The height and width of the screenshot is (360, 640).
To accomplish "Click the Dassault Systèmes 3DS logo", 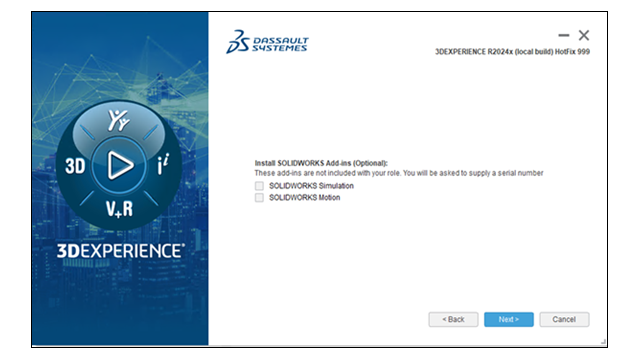I will coord(267,42).
